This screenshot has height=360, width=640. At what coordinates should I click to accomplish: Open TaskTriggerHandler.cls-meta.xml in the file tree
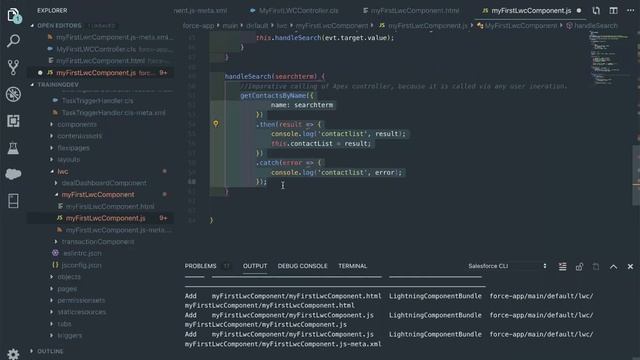113,113
